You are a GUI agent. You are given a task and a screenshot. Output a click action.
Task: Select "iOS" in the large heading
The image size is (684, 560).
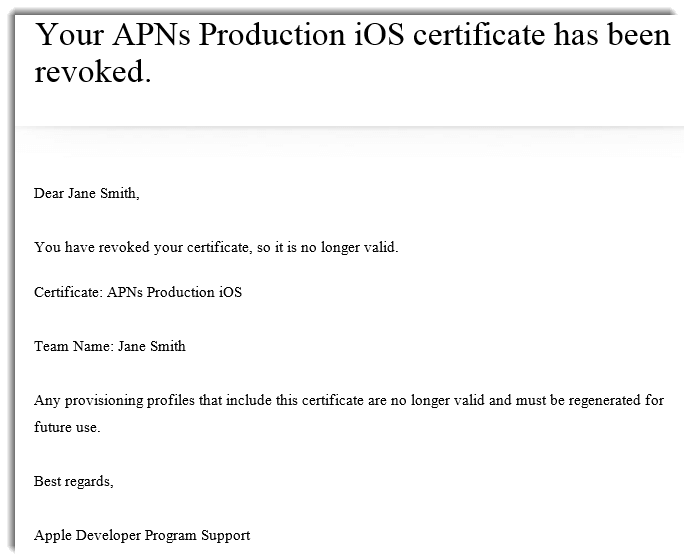click(381, 35)
